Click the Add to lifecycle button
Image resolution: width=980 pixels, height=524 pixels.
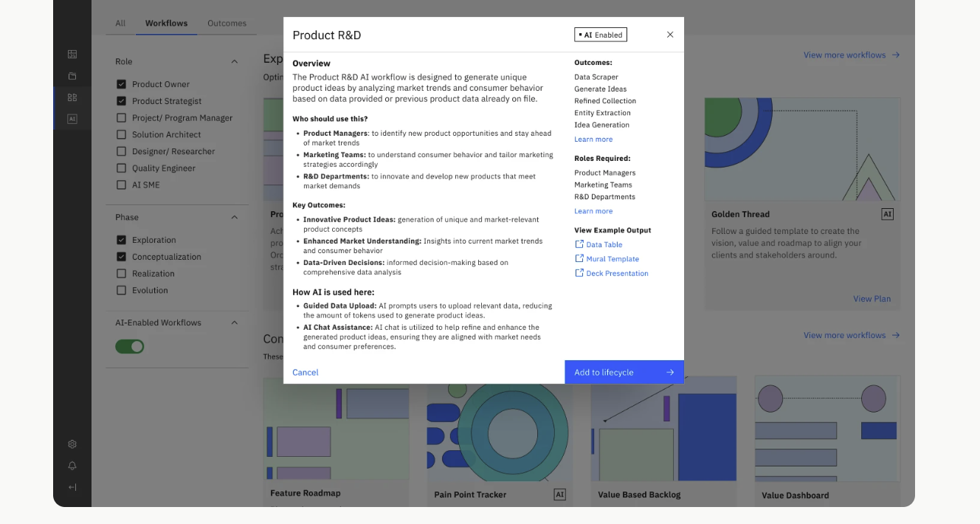pos(624,372)
